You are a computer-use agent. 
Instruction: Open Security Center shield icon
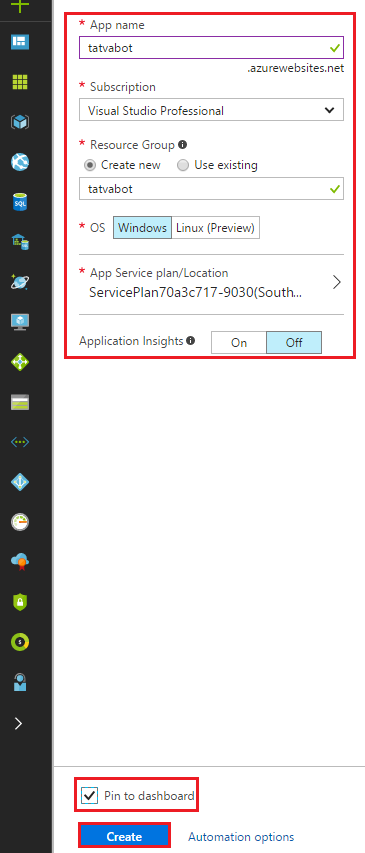coord(20,602)
